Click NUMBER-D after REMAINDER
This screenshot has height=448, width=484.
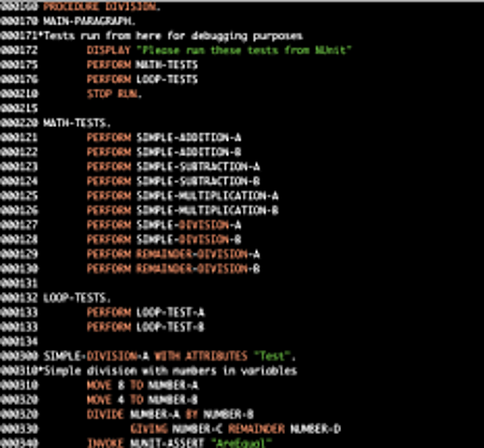pos(316,429)
